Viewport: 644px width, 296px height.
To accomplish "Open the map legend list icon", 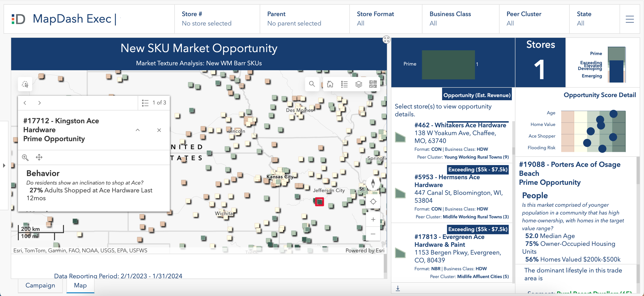I will [x=344, y=84].
